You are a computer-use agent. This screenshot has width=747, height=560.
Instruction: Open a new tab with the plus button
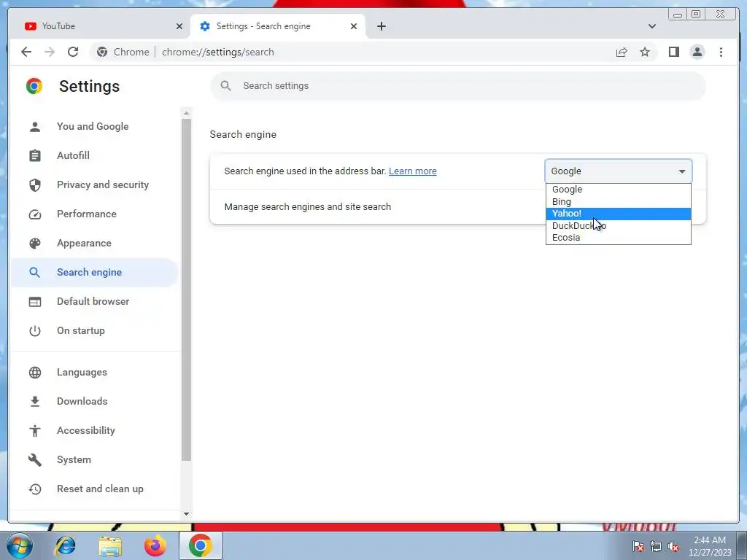tap(381, 26)
